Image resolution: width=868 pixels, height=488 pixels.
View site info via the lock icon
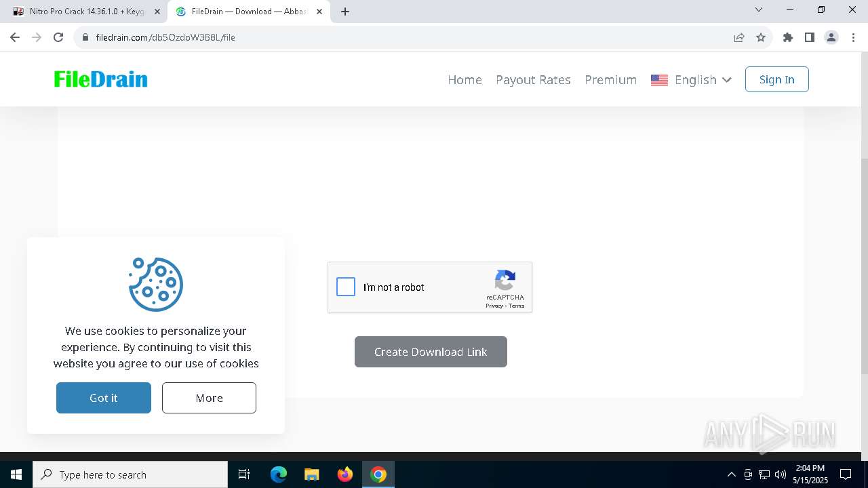[x=85, y=37]
